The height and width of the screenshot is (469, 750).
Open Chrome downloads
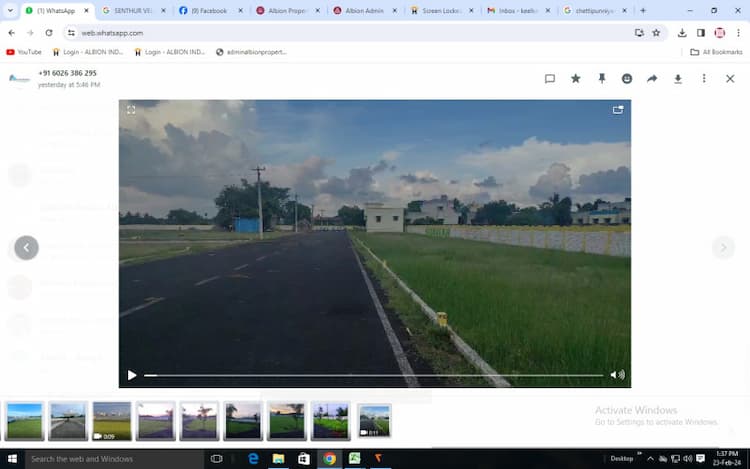pos(682,33)
